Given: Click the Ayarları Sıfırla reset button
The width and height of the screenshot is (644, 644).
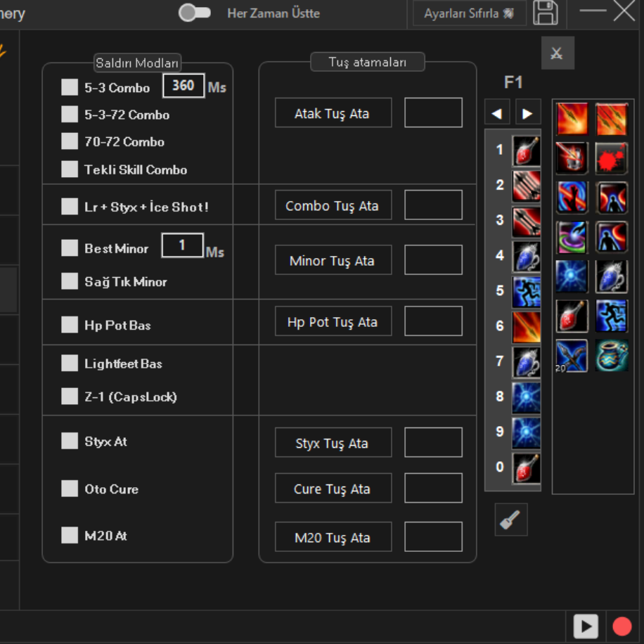Looking at the screenshot, I should [x=470, y=13].
